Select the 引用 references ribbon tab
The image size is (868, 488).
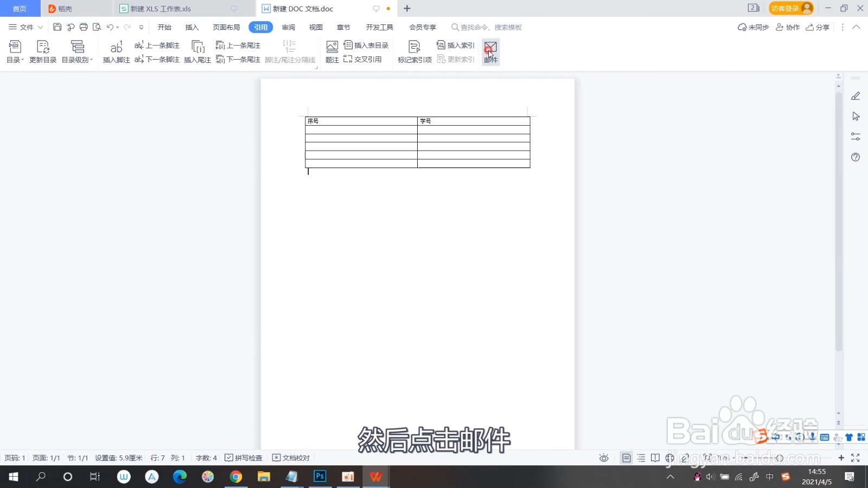(260, 27)
